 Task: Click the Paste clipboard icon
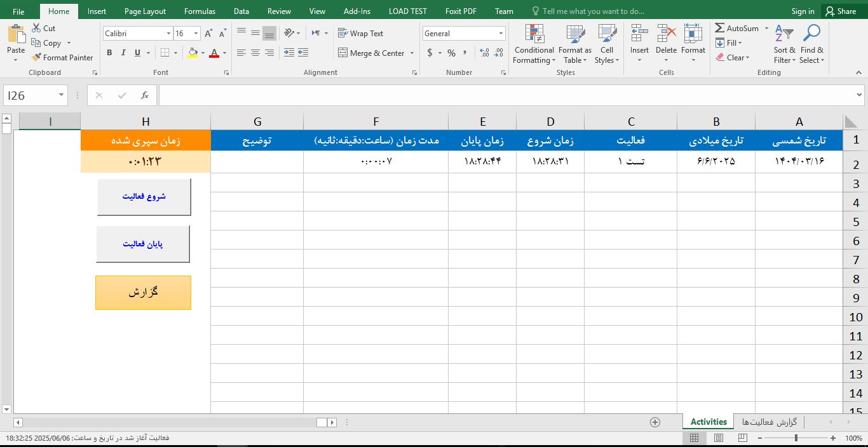coord(16,35)
